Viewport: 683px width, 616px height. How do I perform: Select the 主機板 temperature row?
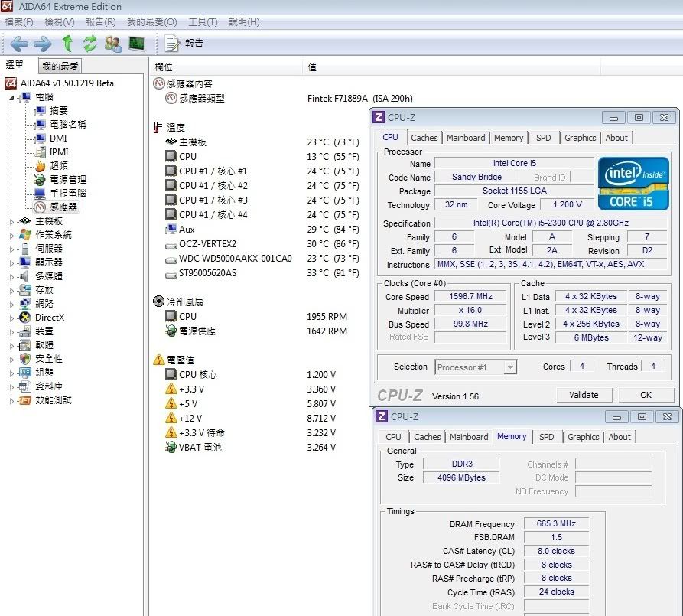click(262, 142)
